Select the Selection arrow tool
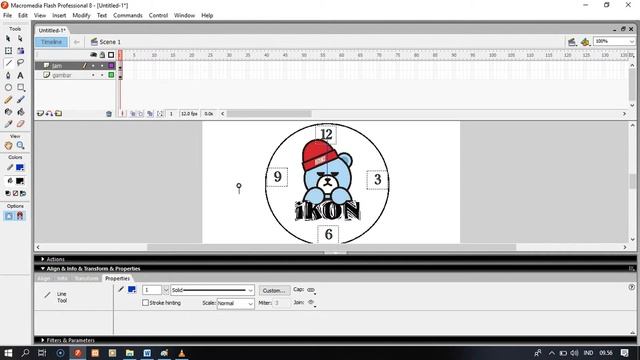The height and width of the screenshot is (360, 640). point(8,39)
